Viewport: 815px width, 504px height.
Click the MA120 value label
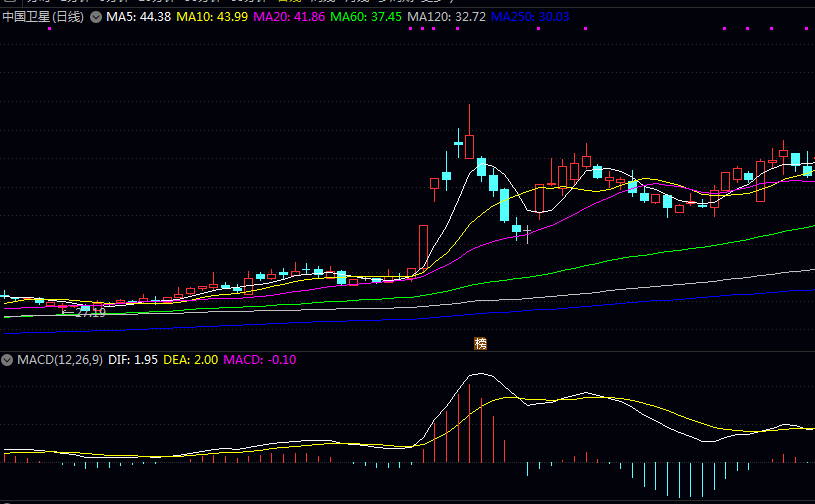point(447,18)
